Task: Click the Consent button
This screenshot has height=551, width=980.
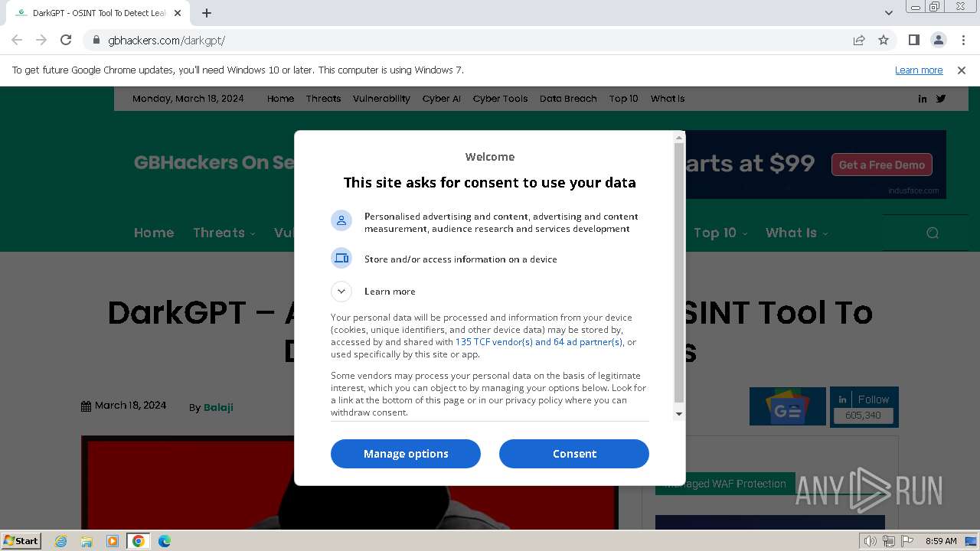Action: point(574,454)
